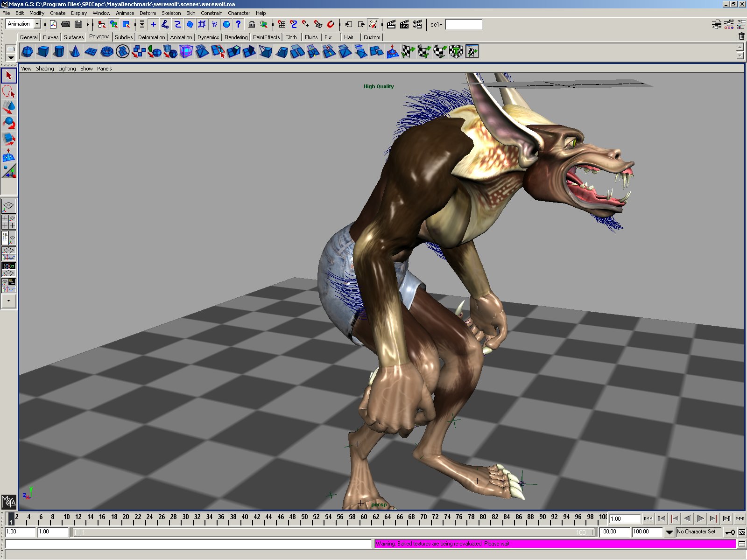Click the command line input field
The width and height of the screenshot is (747, 560).
pos(189,544)
